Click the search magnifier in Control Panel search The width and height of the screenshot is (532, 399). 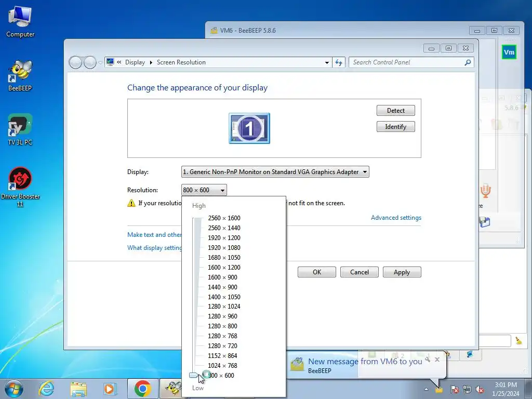[468, 62]
